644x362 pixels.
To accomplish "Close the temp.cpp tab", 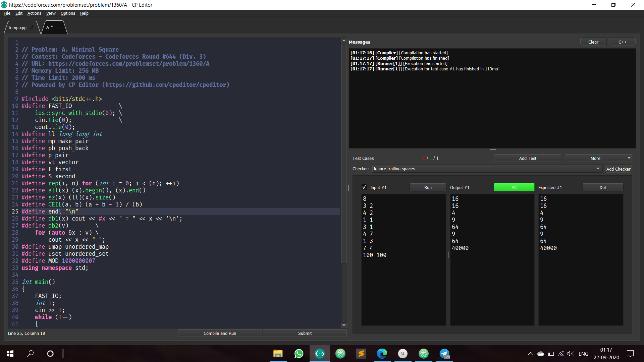I will [x=32, y=27].
